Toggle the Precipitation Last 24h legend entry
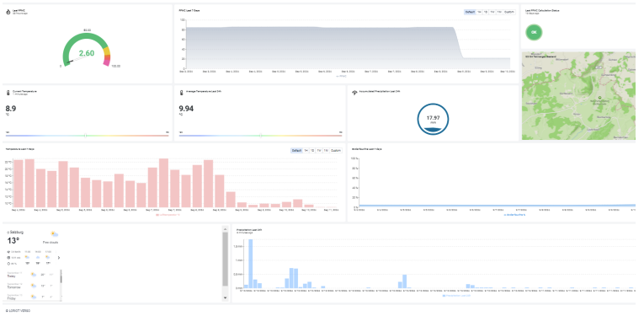This screenshot has width=644, height=316. click(456, 296)
